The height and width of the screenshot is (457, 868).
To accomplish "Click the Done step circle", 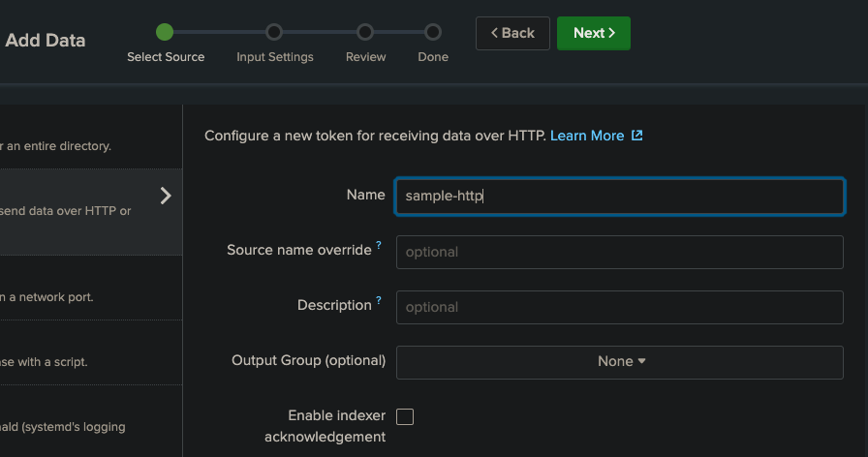I will point(433,32).
